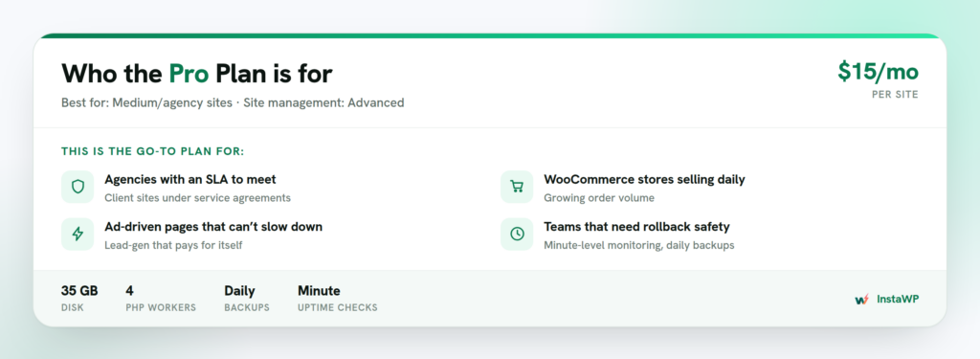Select "Agencies with an SLA to meet"
This screenshot has height=359, width=980.
tap(190, 180)
